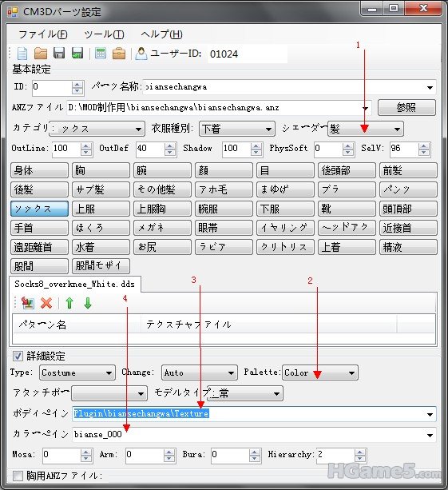Click the 上服 part button
This screenshot has width=448, height=490.
(x=101, y=209)
